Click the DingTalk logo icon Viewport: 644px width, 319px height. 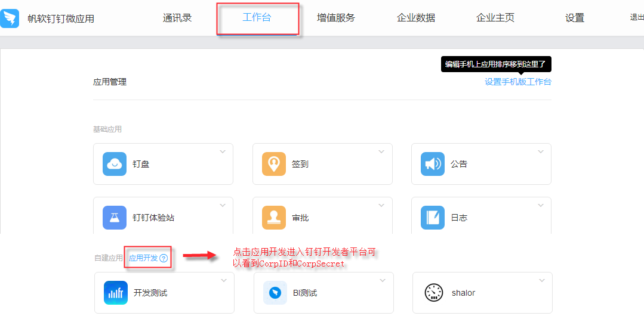click(10, 19)
